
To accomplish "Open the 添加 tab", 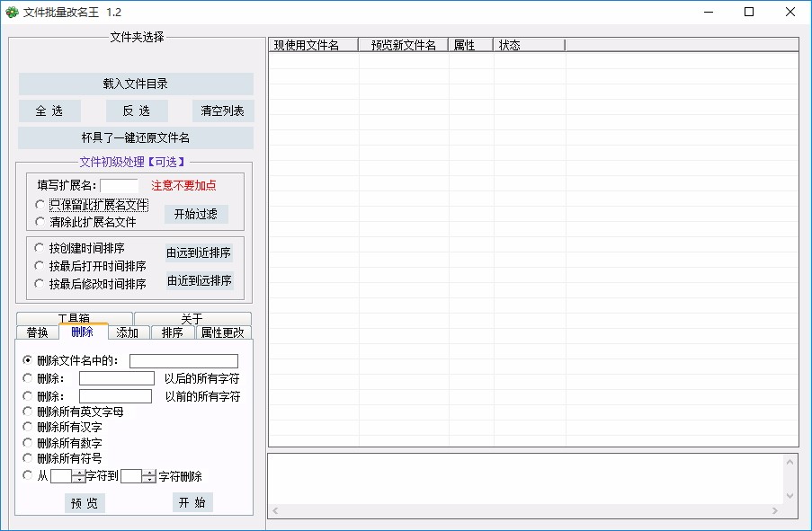I will [x=128, y=332].
